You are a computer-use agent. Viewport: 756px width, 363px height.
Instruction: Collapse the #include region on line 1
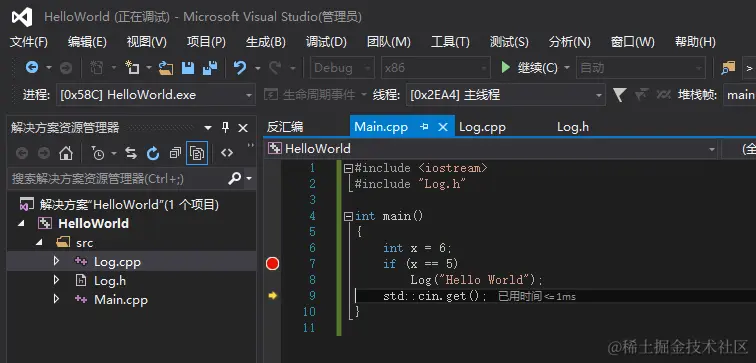[x=348, y=168]
